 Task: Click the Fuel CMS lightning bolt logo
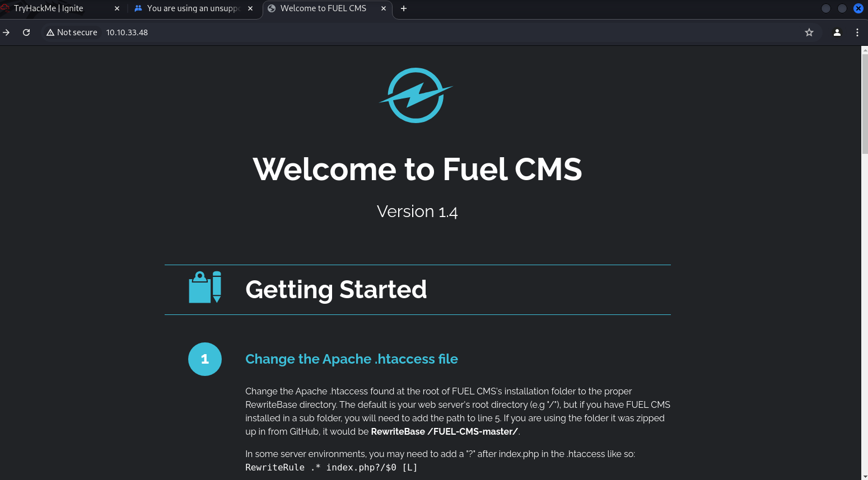[x=416, y=95]
